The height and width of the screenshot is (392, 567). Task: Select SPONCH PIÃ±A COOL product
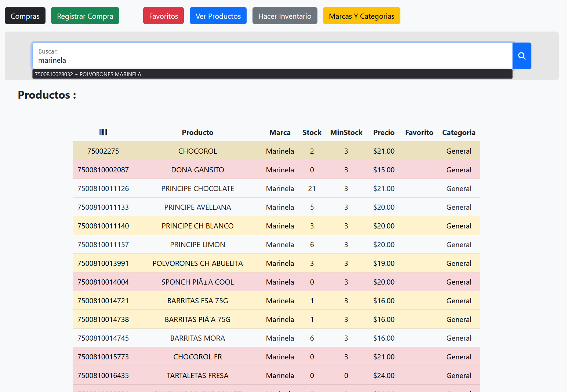[197, 282]
